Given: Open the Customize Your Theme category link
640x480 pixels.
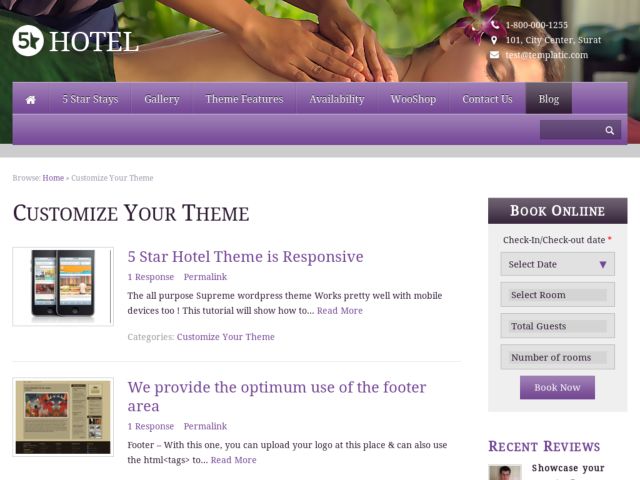Looking at the screenshot, I should click(226, 337).
